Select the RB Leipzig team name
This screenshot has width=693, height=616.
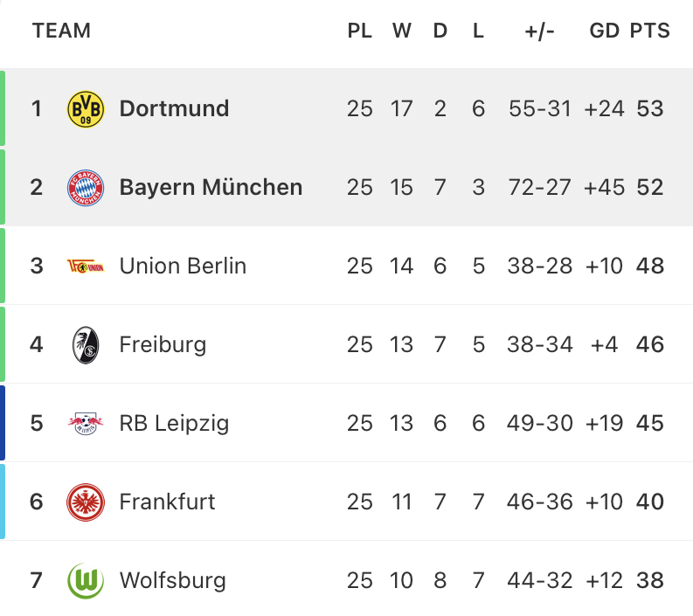[x=174, y=423]
